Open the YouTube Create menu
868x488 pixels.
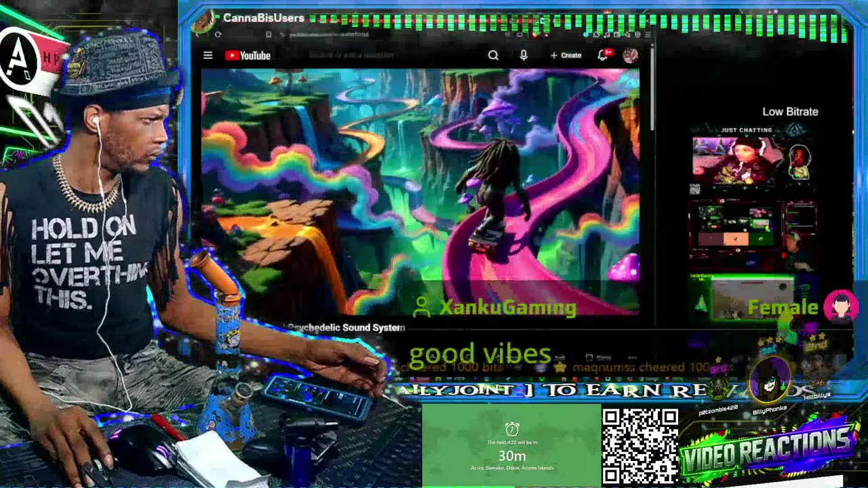pyautogui.click(x=566, y=56)
